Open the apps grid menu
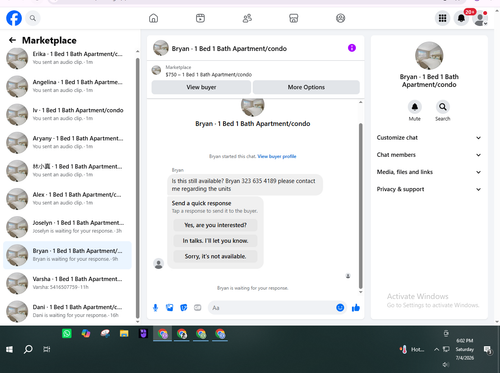This screenshot has height=373, width=500. coord(442,18)
